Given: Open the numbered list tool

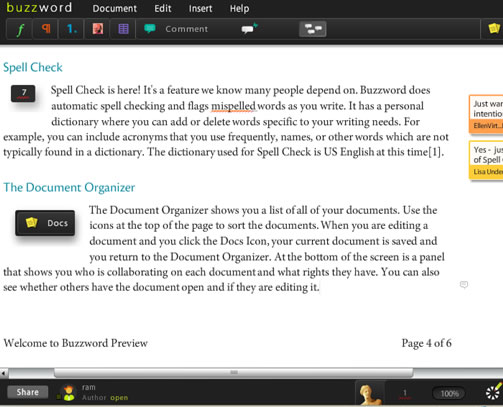Looking at the screenshot, I should pos(71,29).
